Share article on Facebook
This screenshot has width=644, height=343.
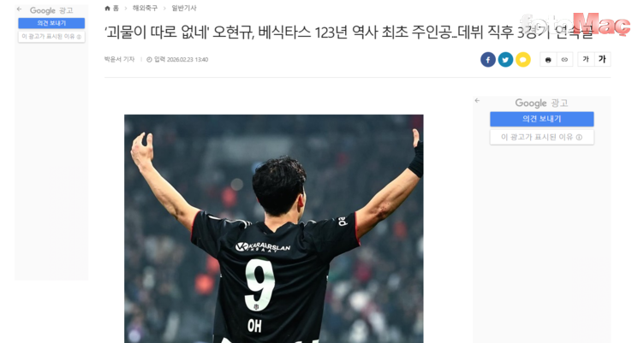pyautogui.click(x=488, y=60)
